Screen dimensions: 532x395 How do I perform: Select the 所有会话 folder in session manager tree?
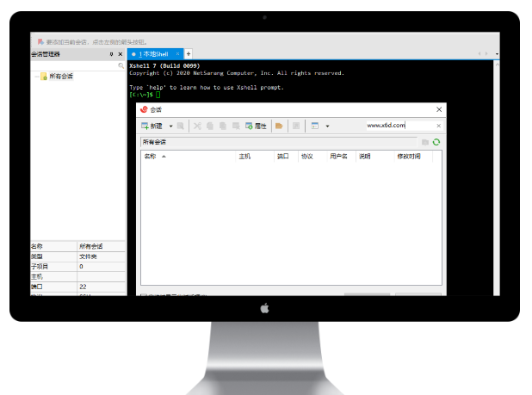point(61,77)
